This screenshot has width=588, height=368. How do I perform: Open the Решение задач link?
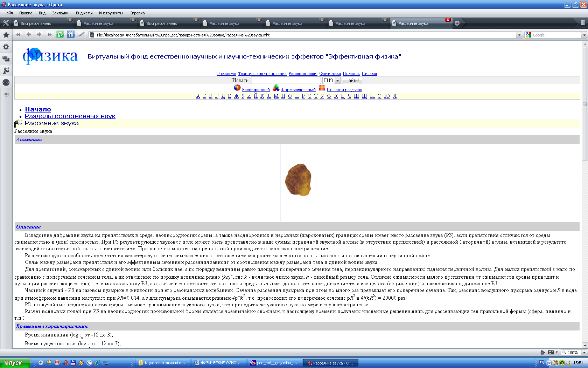point(303,74)
